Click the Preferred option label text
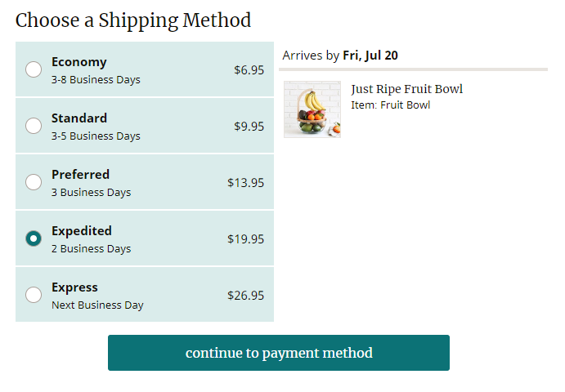The height and width of the screenshot is (392, 565). coord(80,175)
